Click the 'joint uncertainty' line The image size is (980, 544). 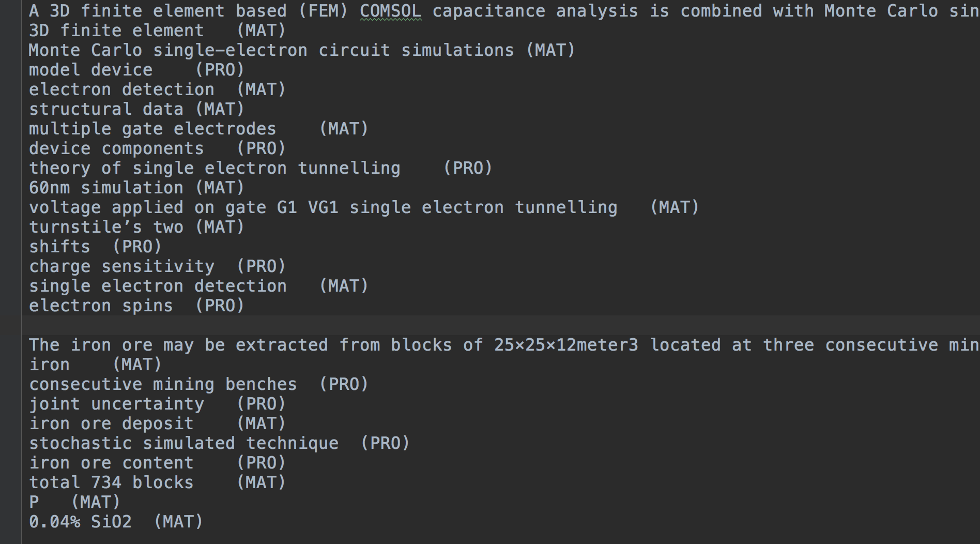[157, 404]
